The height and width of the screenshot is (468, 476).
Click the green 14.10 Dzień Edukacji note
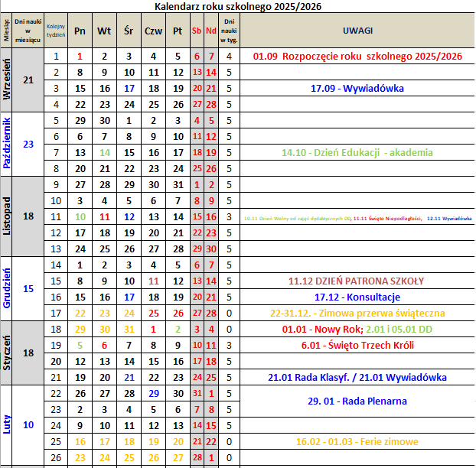pyautogui.click(x=357, y=152)
